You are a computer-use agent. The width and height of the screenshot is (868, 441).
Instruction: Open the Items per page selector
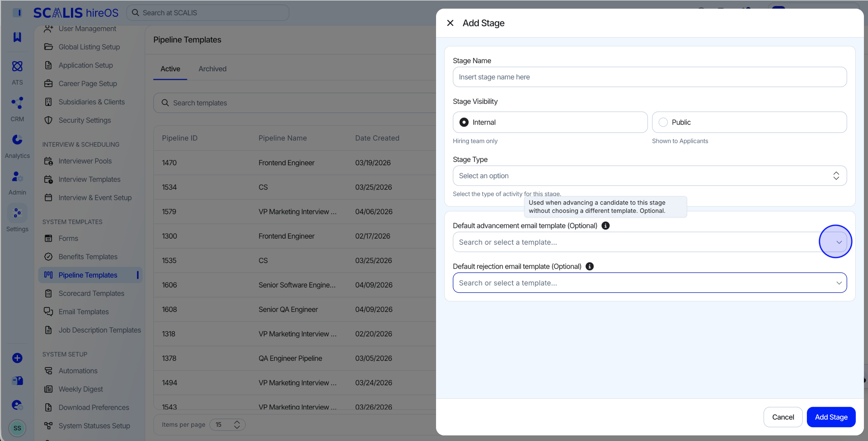pos(227,425)
